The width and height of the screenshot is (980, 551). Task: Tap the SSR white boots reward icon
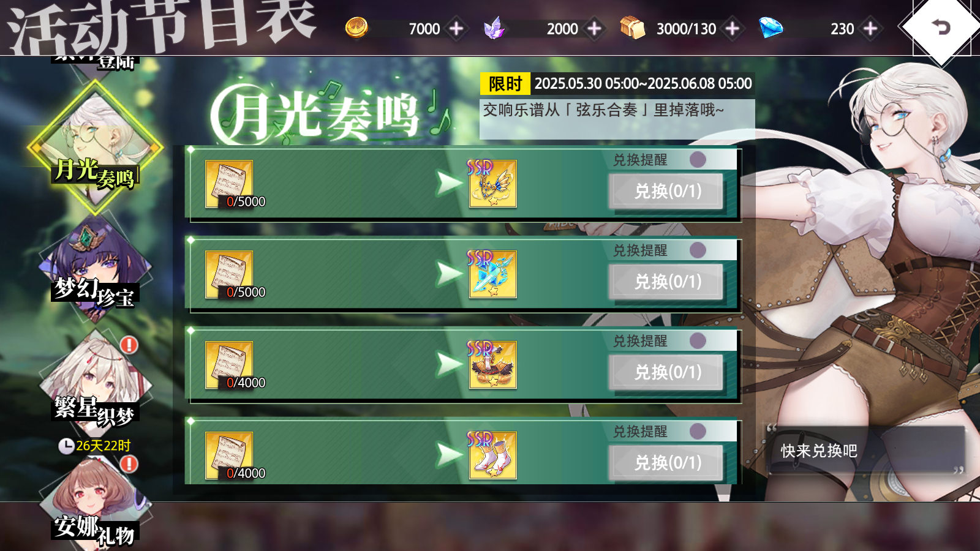point(492,455)
